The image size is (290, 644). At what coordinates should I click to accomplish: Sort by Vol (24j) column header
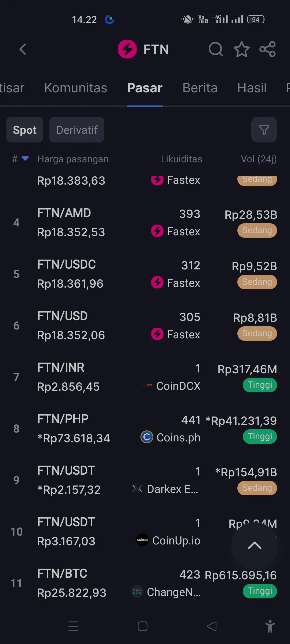259,159
